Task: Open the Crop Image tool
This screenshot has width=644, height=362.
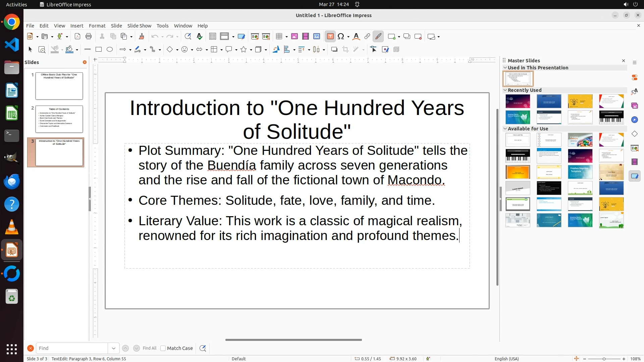Action: point(345,50)
